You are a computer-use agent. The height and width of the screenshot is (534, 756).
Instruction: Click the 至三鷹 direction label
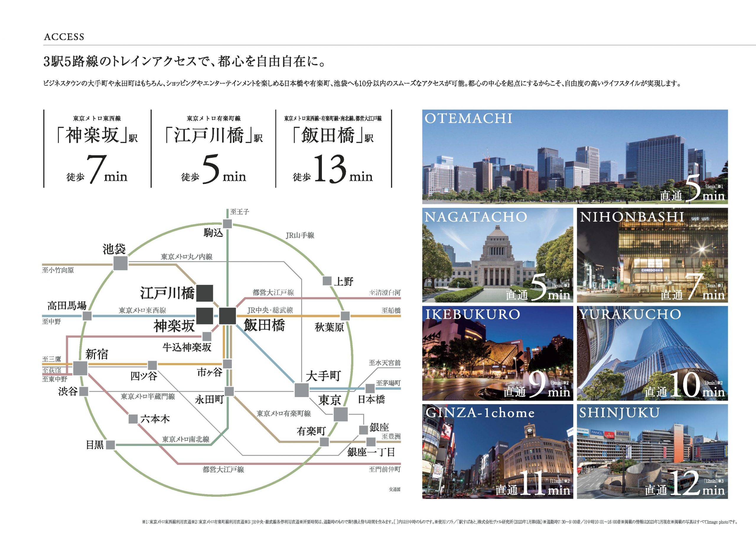point(51,359)
